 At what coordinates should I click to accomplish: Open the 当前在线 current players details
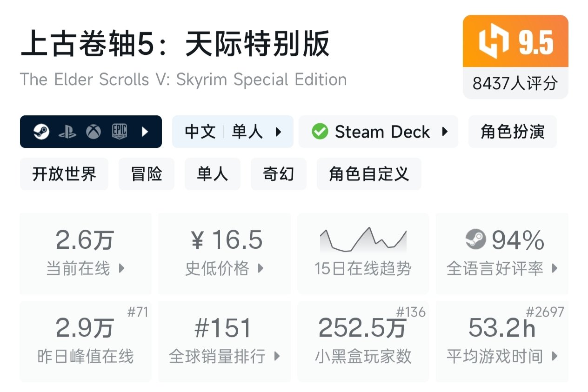click(x=86, y=254)
